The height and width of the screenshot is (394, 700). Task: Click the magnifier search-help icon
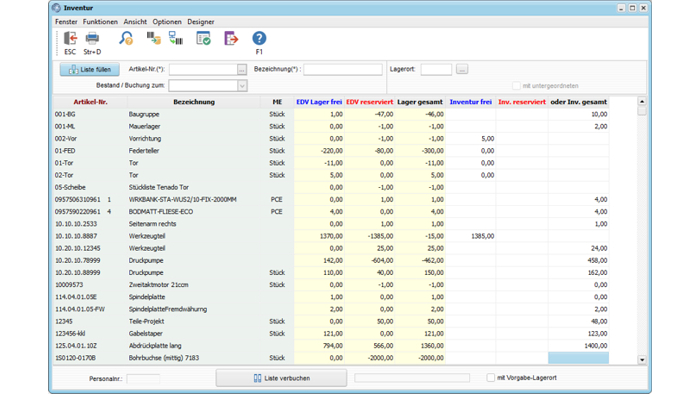[126, 39]
